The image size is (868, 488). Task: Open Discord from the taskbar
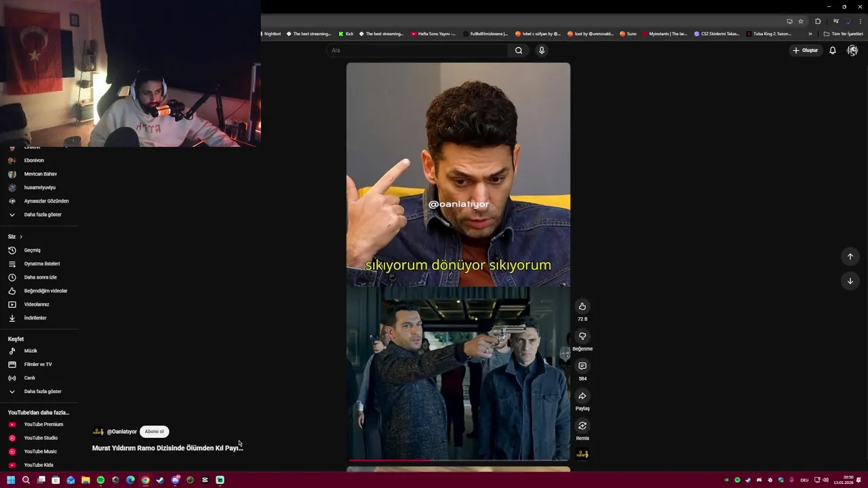175,480
